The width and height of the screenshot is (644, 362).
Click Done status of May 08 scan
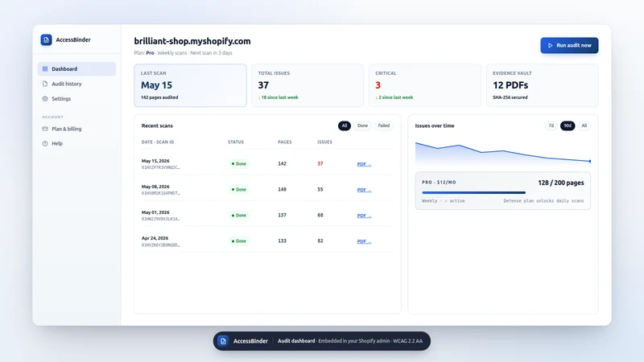238,190
